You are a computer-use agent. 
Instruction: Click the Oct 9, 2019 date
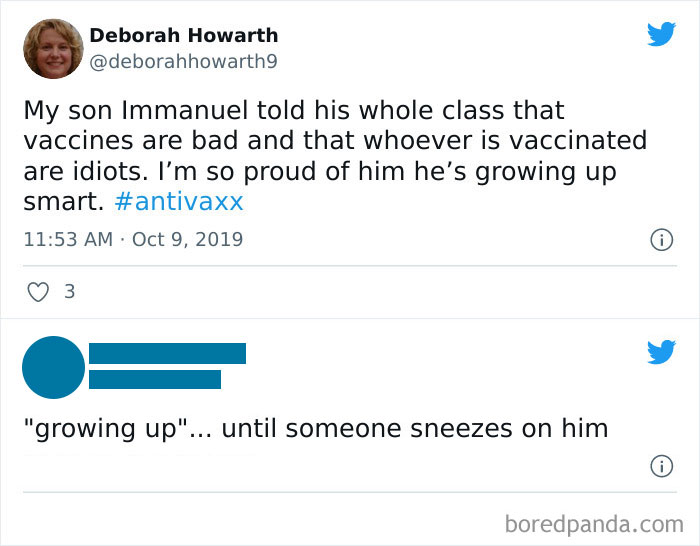[x=187, y=240]
